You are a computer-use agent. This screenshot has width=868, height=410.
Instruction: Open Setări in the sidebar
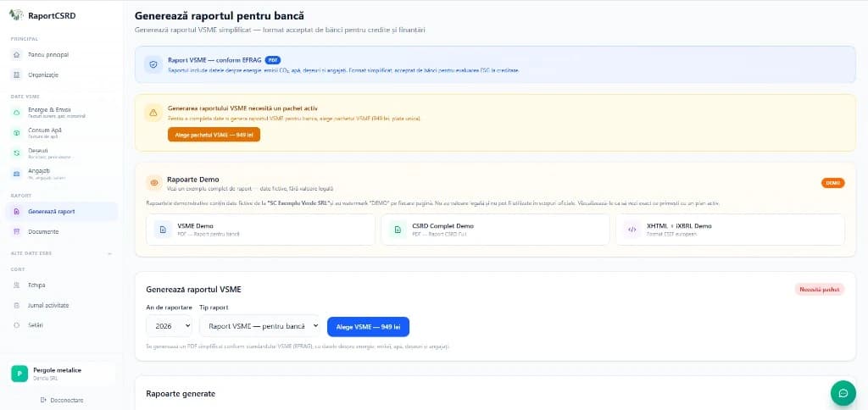point(35,325)
